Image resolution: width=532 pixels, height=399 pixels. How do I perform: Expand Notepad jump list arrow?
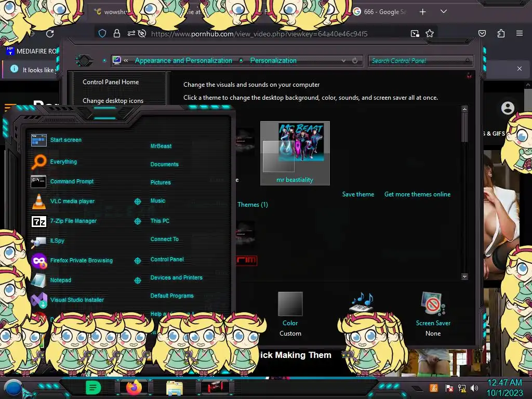pyautogui.click(x=137, y=281)
